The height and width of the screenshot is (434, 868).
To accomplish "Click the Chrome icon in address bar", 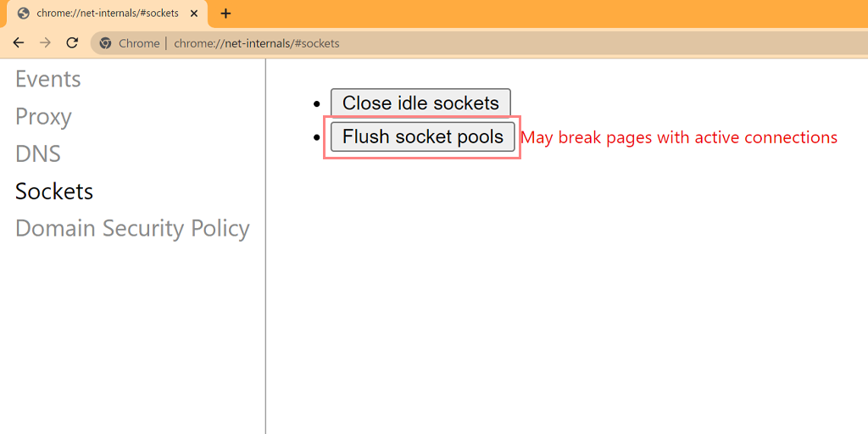I will pyautogui.click(x=106, y=43).
